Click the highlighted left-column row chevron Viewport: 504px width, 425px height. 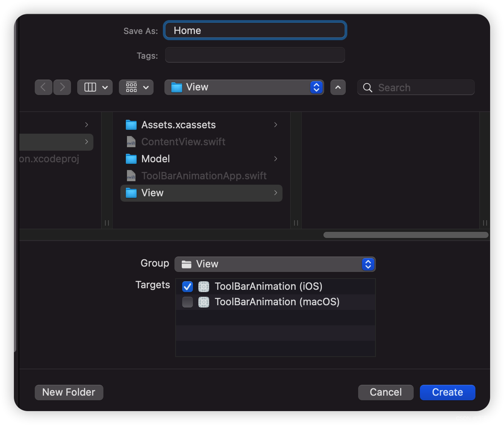pyautogui.click(x=86, y=141)
